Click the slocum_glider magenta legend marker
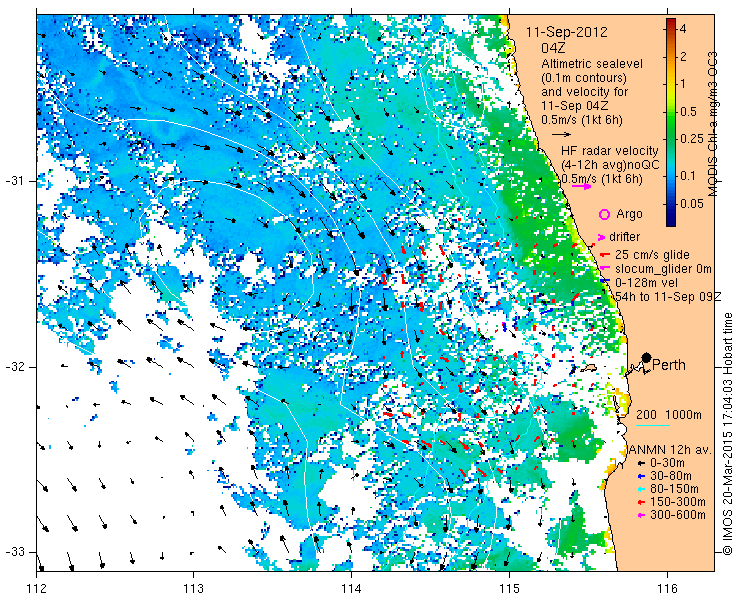 [x=603, y=269]
